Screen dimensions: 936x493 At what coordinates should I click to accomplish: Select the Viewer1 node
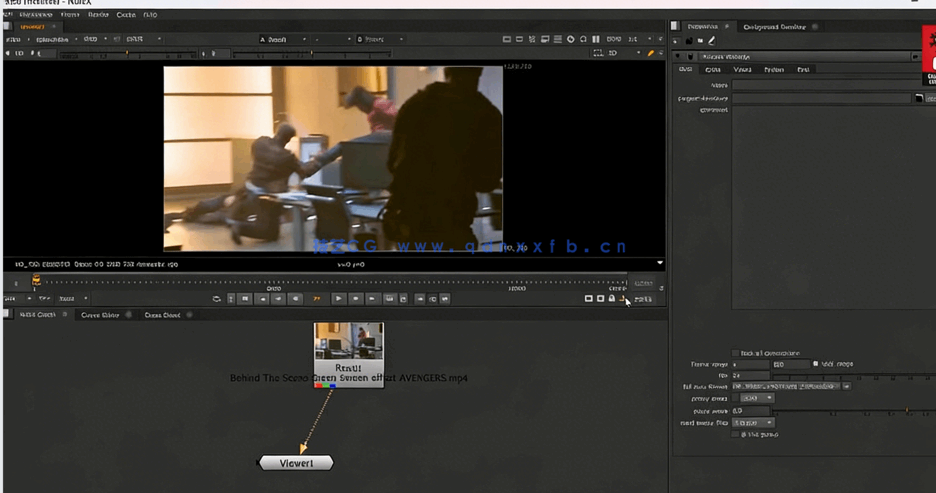pyautogui.click(x=296, y=463)
